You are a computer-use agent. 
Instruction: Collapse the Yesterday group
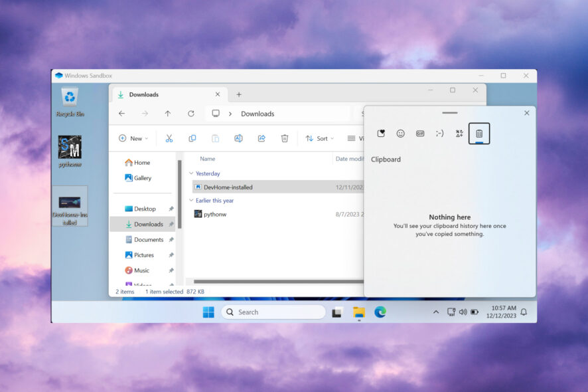[191, 173]
